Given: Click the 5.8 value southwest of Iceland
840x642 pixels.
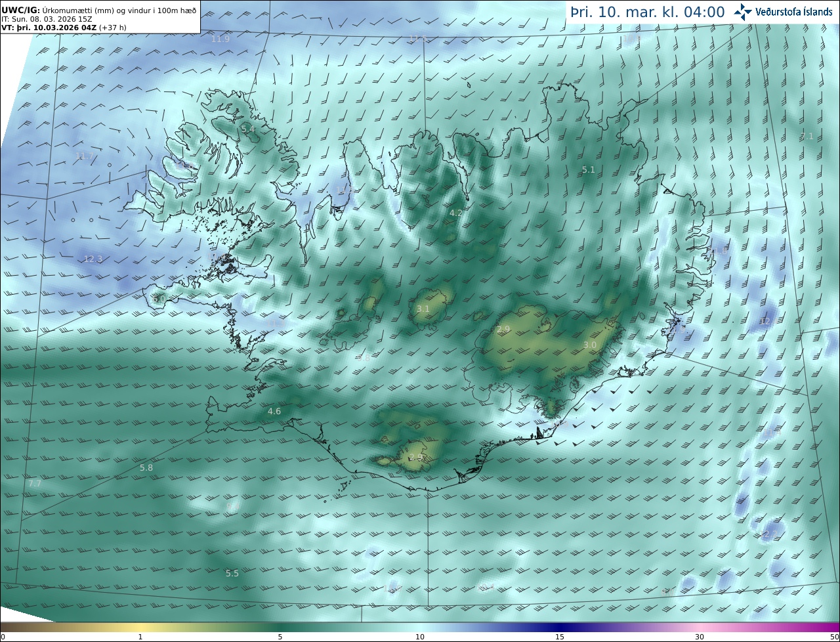Looking at the screenshot, I should 146,468.
